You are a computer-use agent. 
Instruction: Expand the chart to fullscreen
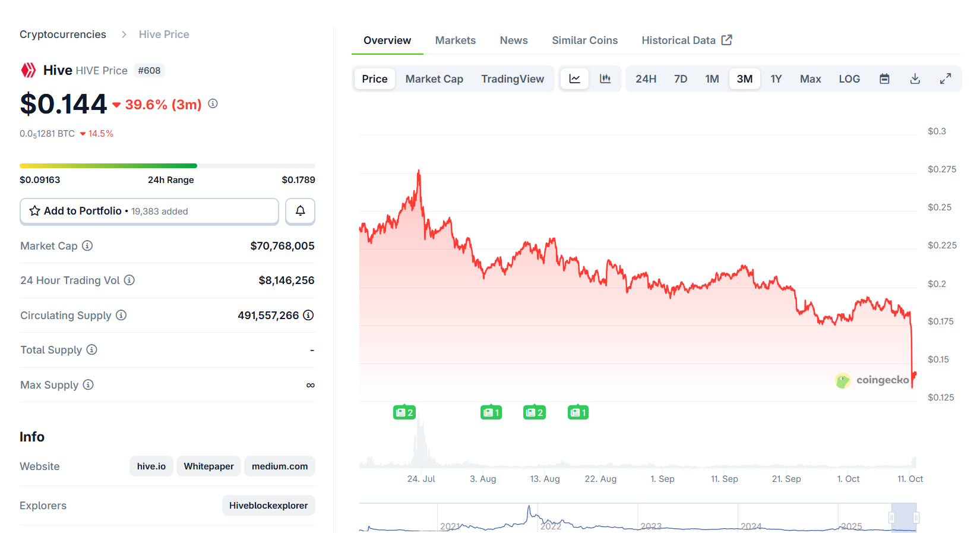[946, 79]
